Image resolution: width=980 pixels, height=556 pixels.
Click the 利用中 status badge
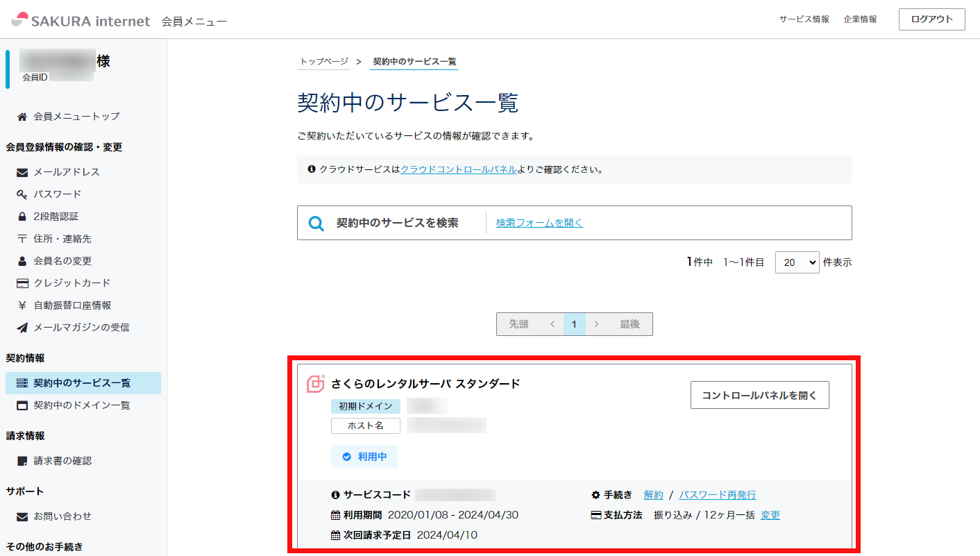point(364,457)
